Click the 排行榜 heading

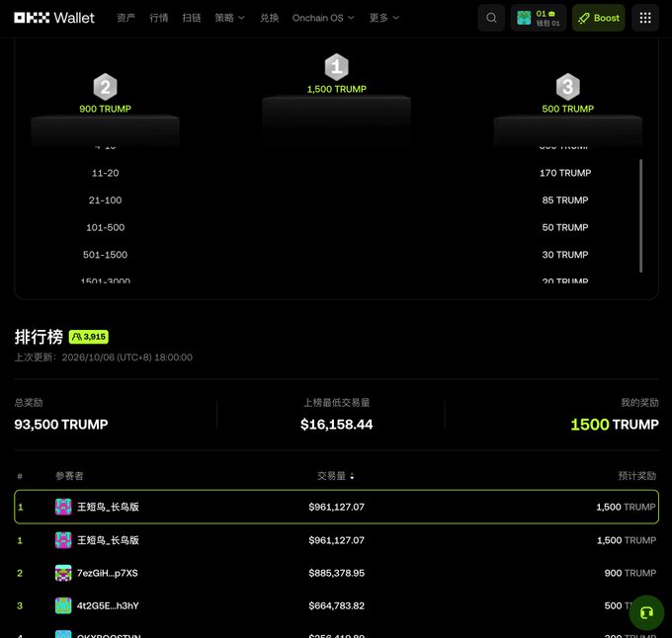pos(39,337)
